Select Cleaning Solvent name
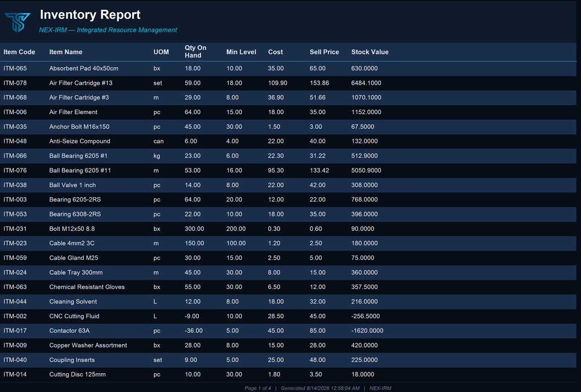Viewport: 581px width, 392px height. 73,302
